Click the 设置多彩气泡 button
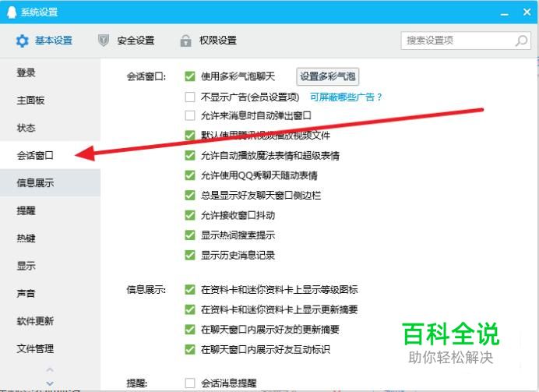539x392 pixels. [x=328, y=76]
